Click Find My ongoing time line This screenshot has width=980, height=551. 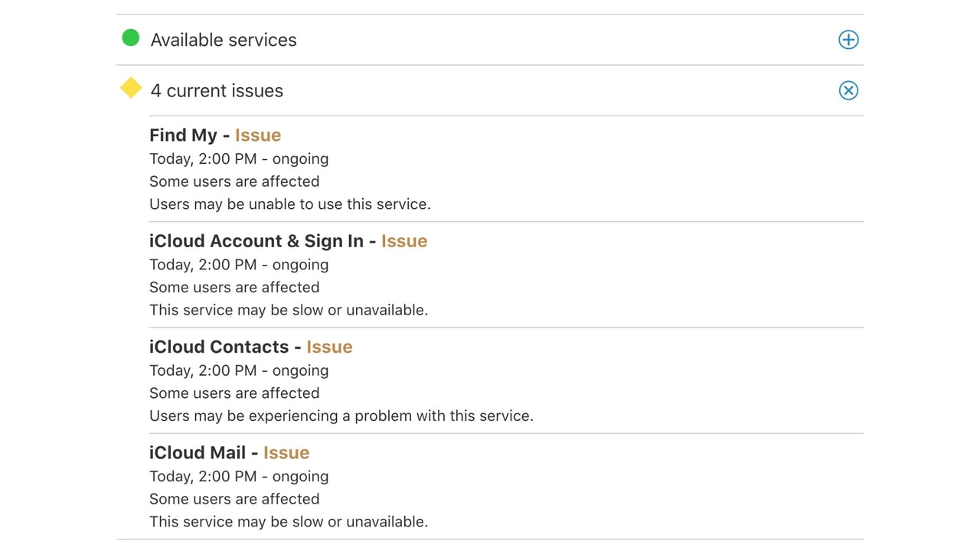coord(239,159)
